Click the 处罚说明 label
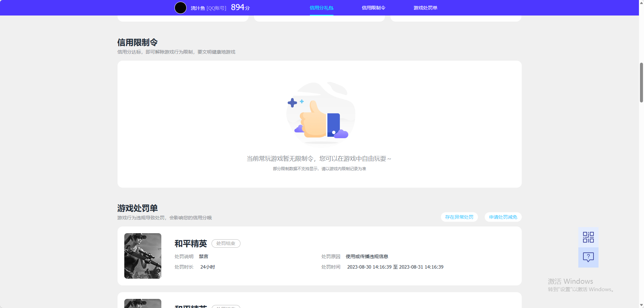 184,256
